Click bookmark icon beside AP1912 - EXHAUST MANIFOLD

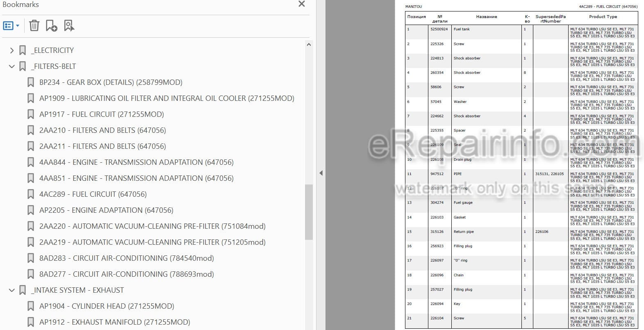pyautogui.click(x=31, y=322)
